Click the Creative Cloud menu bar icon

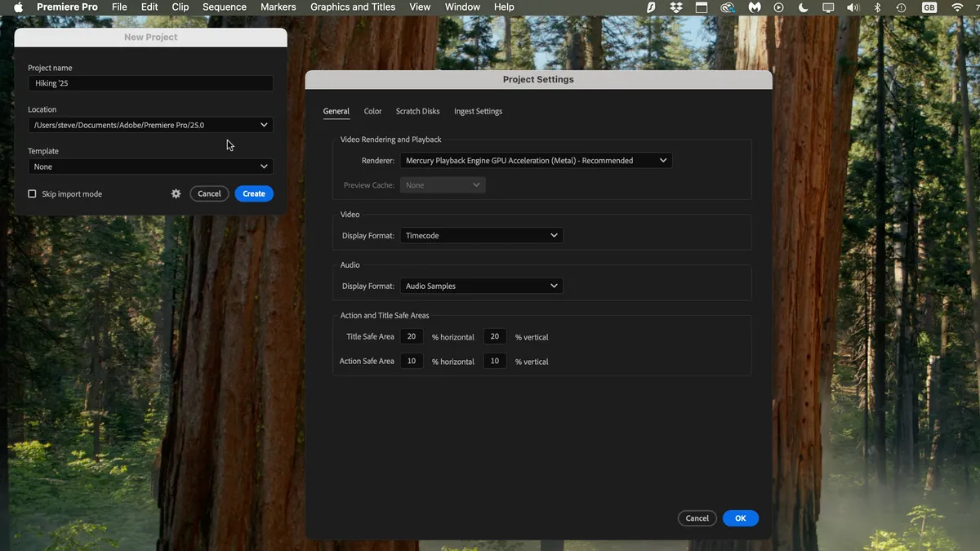click(727, 7)
